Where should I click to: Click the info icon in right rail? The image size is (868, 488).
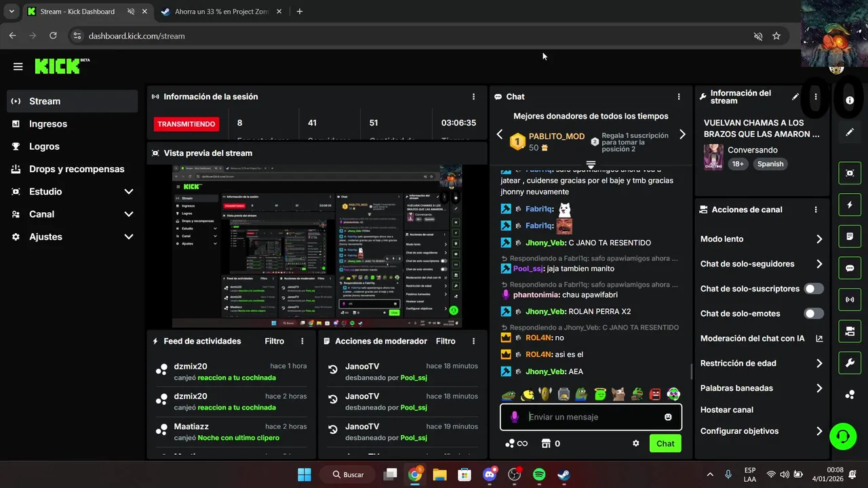850,100
